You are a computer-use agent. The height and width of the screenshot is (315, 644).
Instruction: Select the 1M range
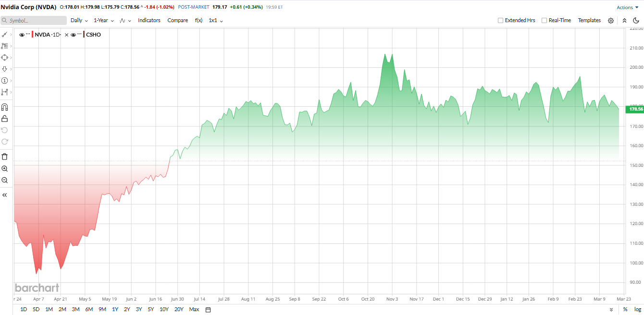(x=49, y=309)
